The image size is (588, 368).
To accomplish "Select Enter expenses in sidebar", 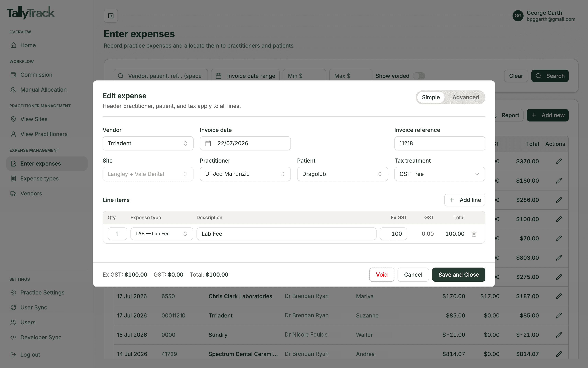I will coord(47,164).
